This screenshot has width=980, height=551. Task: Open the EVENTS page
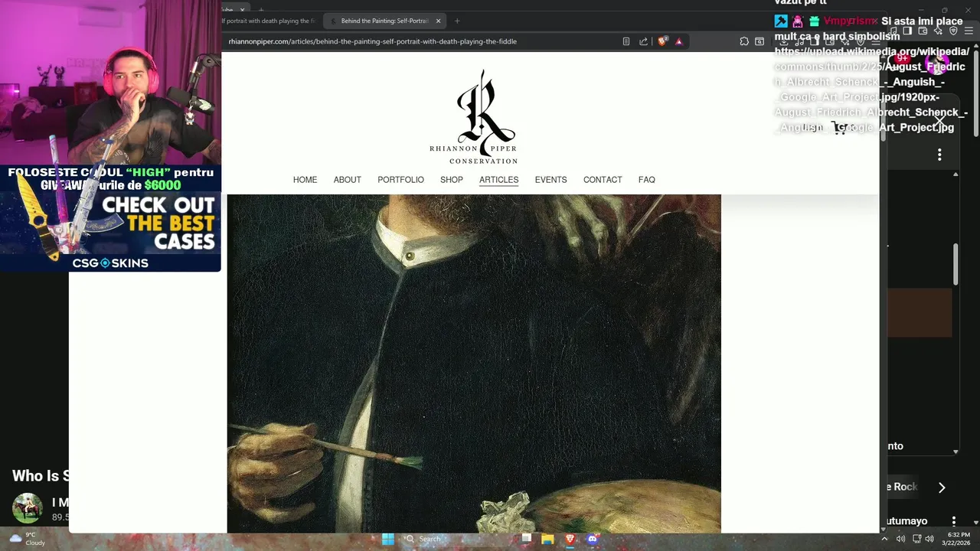point(550,180)
